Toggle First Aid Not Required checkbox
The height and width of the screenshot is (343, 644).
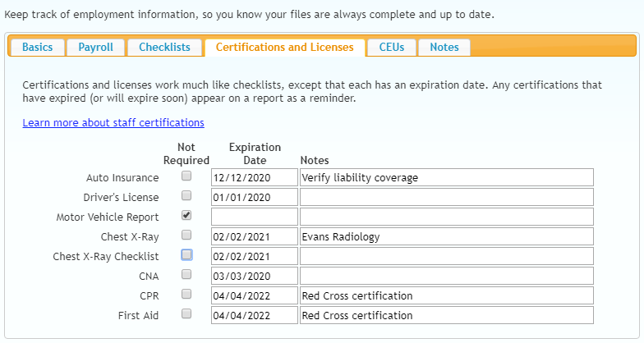click(186, 314)
